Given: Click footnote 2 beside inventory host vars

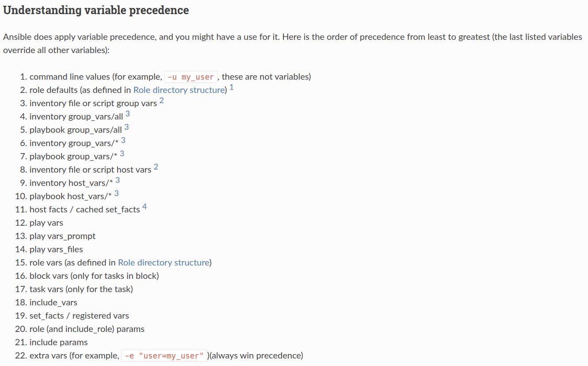Looking at the screenshot, I should [x=156, y=167].
